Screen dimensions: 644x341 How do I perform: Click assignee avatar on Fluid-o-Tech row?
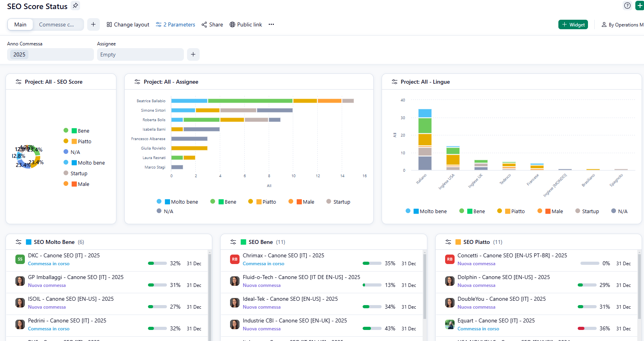coord(235,281)
